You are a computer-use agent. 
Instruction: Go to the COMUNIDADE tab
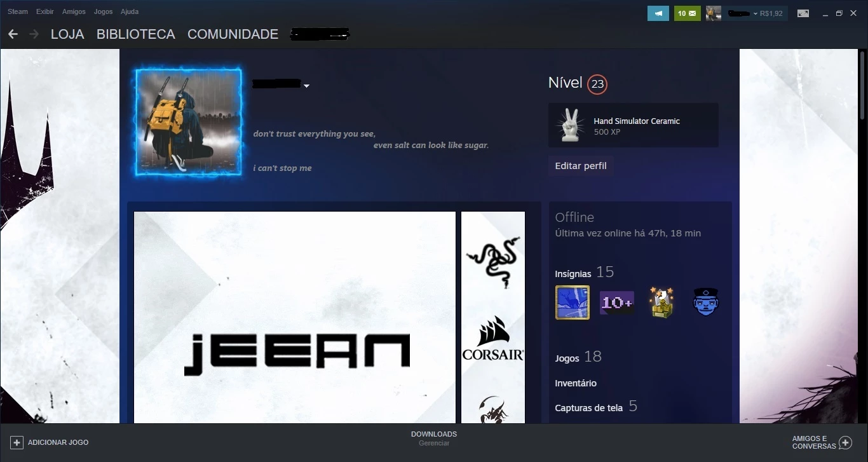click(x=233, y=34)
